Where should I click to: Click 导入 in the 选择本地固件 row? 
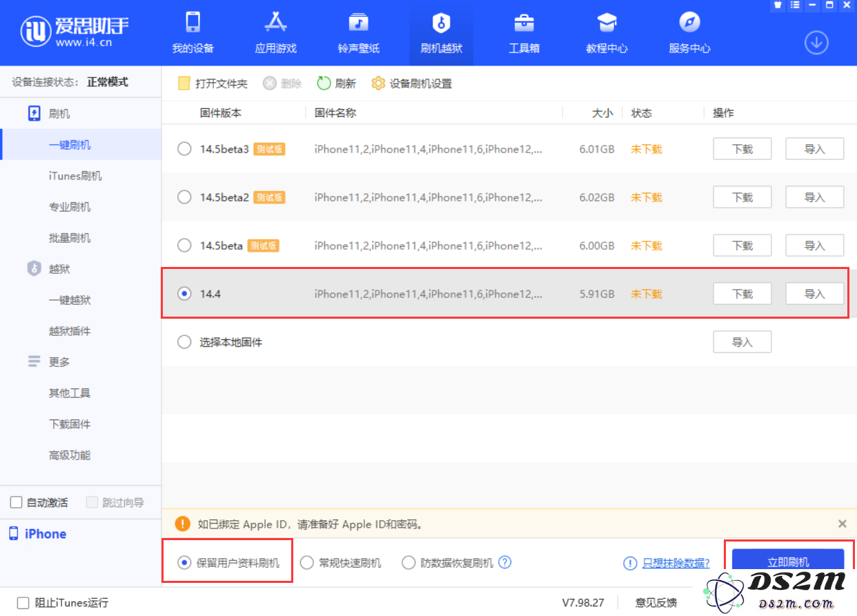(742, 342)
